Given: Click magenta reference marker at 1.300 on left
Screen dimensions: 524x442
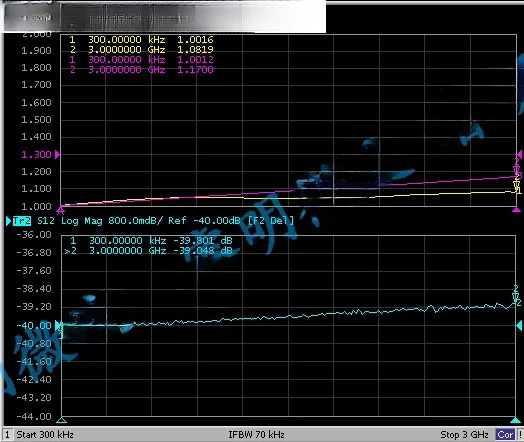Looking at the screenshot, I should pyautogui.click(x=57, y=154).
